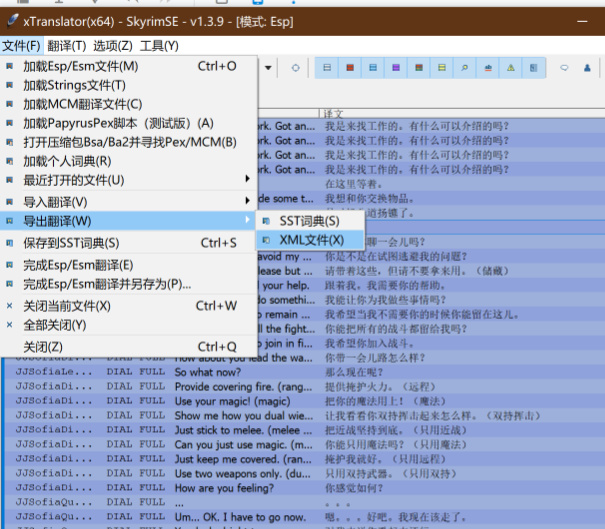Screen dimensions: 605x529
Task: Select row 'Um... OK. I have to go now.'
Action: coord(305,517)
